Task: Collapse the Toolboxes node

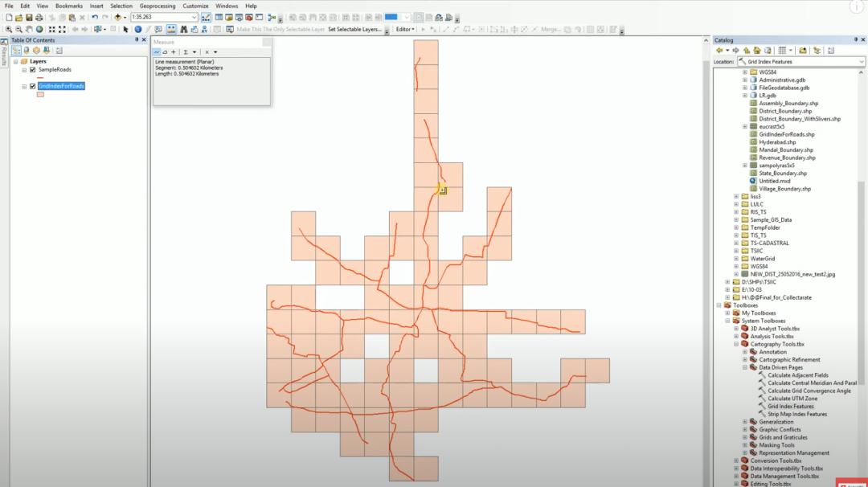Action: [719, 305]
